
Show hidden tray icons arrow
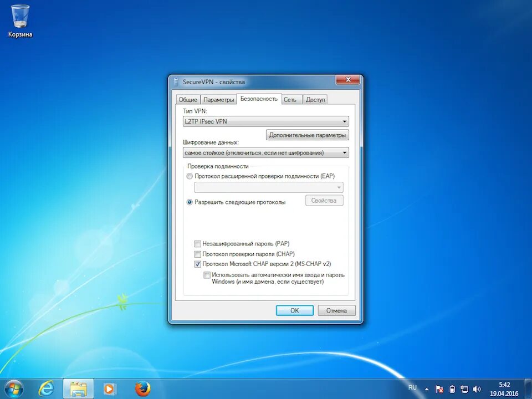click(x=427, y=389)
